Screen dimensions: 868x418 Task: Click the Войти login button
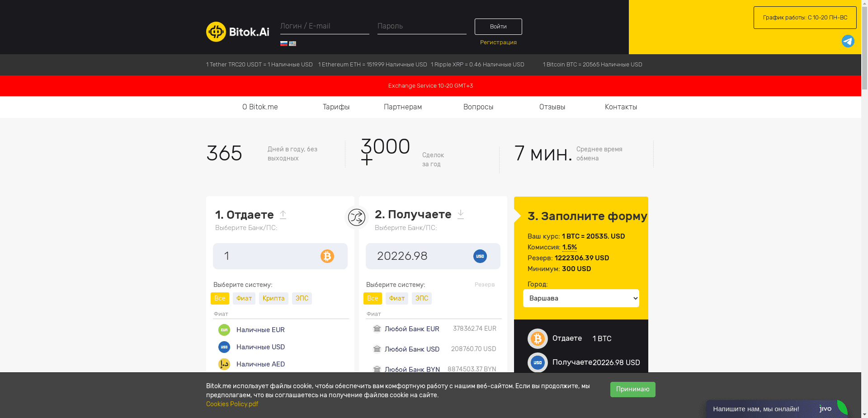pos(498,27)
